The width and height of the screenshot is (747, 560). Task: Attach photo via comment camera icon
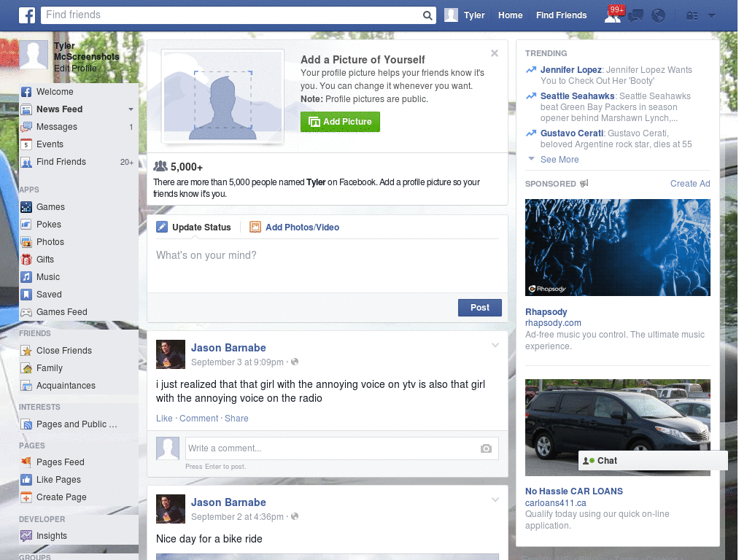click(486, 448)
